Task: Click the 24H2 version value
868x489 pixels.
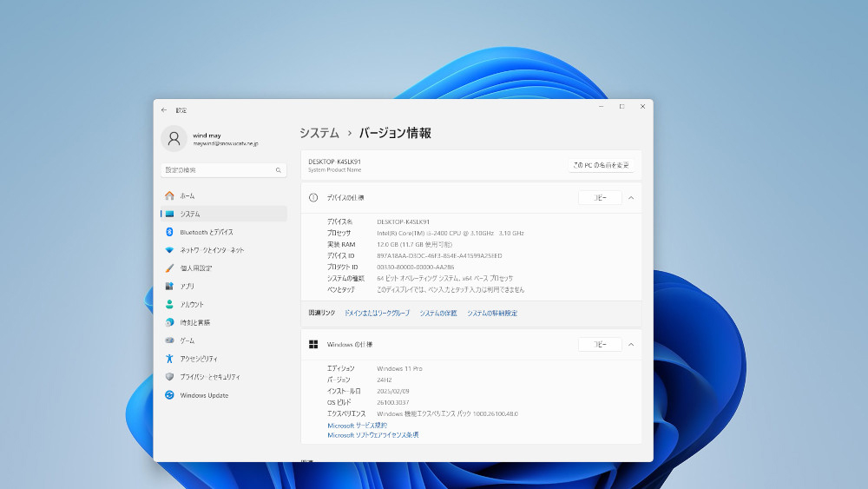Action: (x=385, y=380)
